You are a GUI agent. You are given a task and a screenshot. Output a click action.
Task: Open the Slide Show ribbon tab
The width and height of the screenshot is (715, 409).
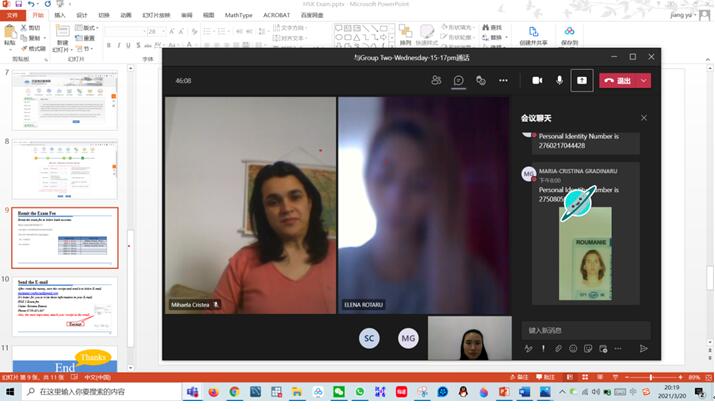(x=156, y=15)
